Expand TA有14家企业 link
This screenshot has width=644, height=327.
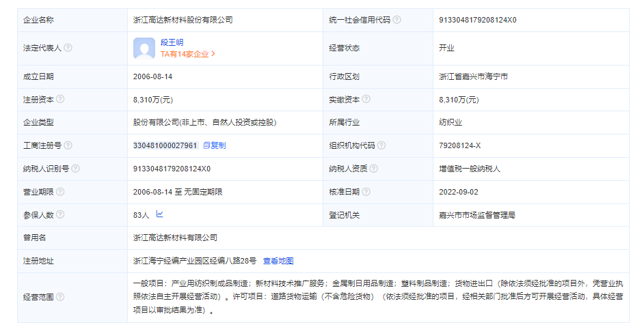[188, 54]
